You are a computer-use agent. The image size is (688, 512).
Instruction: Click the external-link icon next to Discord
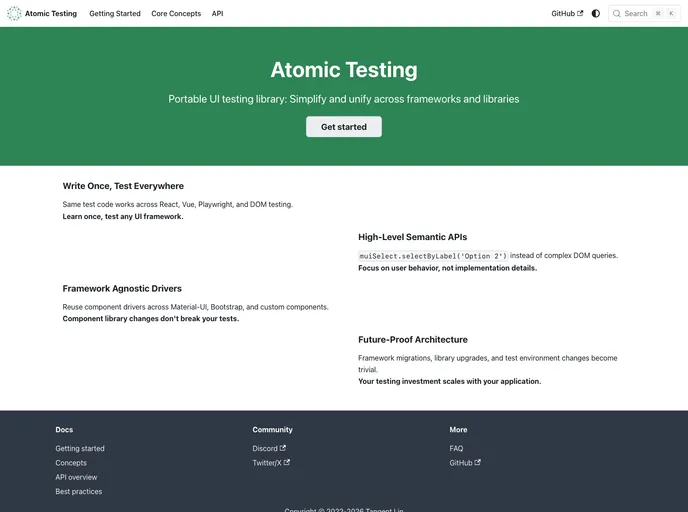pos(283,448)
